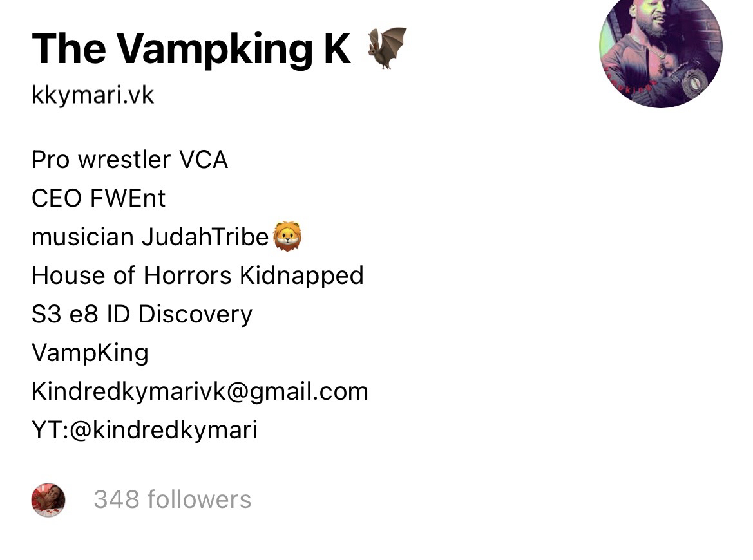Tap the YT:@kindredkymari handle
Screen dimensions: 753x560
pyautogui.click(x=144, y=430)
